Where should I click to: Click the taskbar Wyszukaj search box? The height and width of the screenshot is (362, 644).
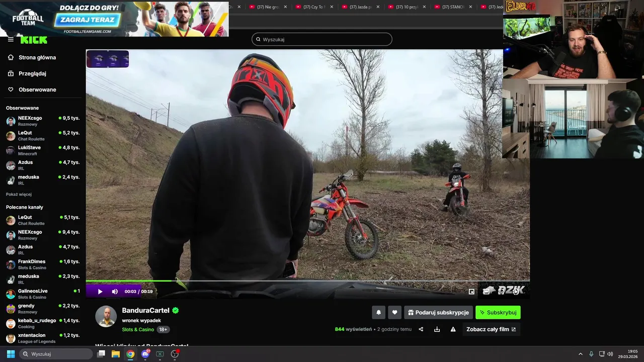tap(56, 354)
